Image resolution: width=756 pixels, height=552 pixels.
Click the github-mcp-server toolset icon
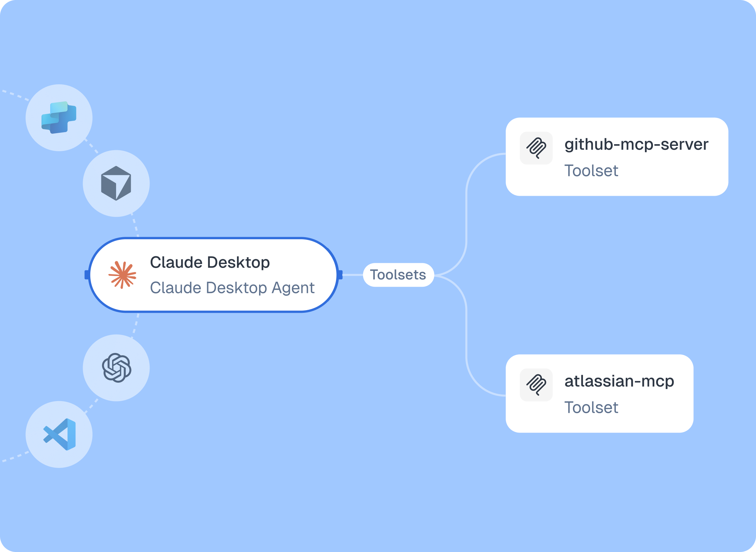pyautogui.click(x=536, y=148)
